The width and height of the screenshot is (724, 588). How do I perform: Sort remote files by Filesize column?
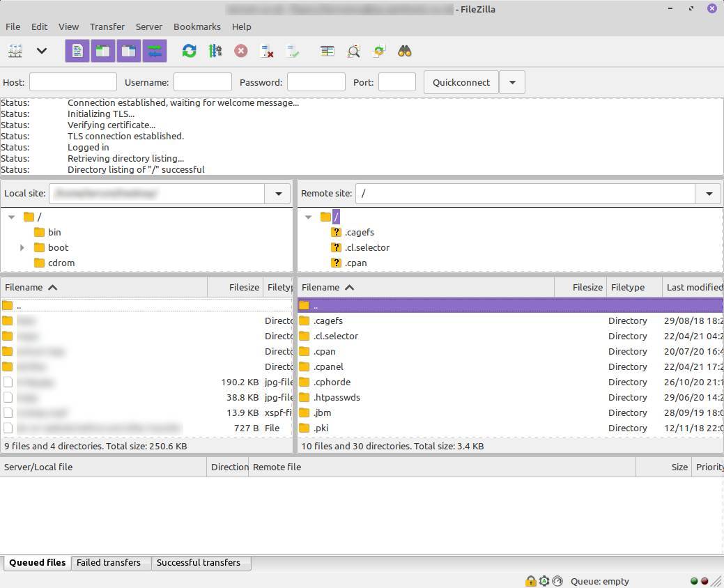click(580, 287)
